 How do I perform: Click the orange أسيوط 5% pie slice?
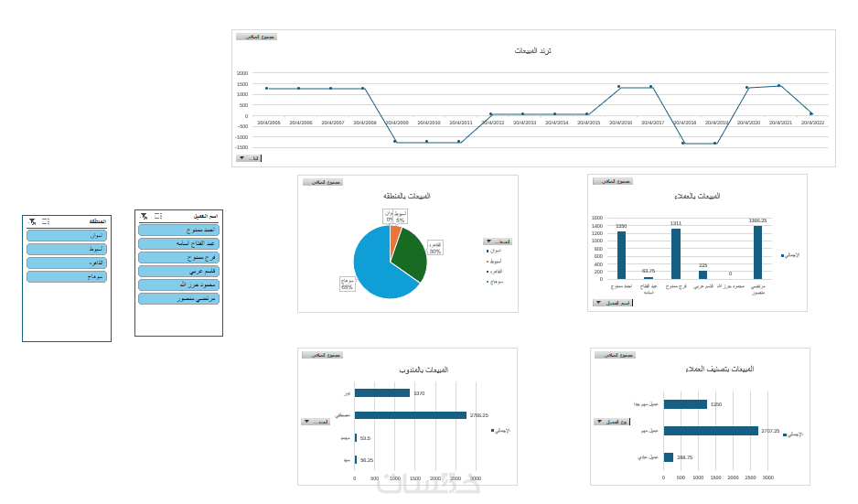(x=395, y=236)
